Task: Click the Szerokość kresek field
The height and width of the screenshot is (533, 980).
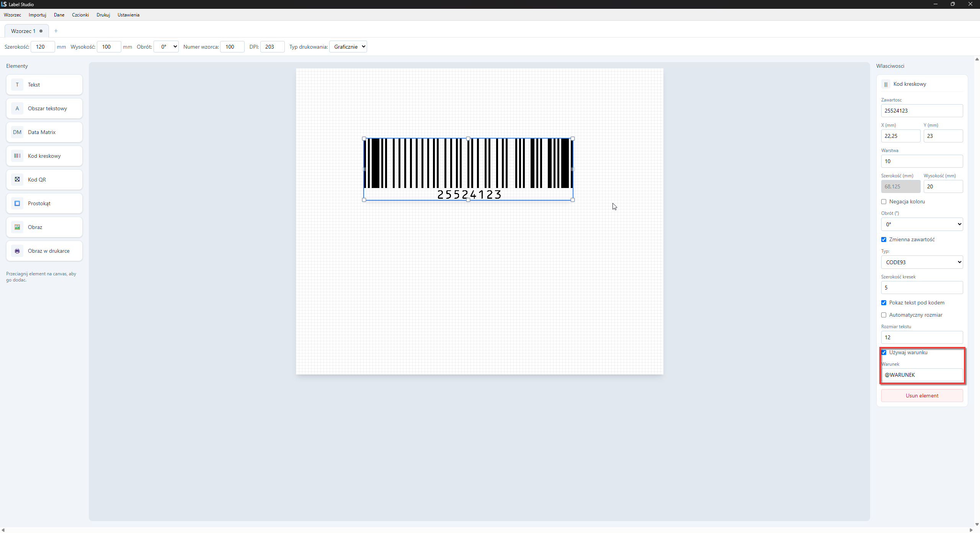Action: pyautogui.click(x=922, y=288)
